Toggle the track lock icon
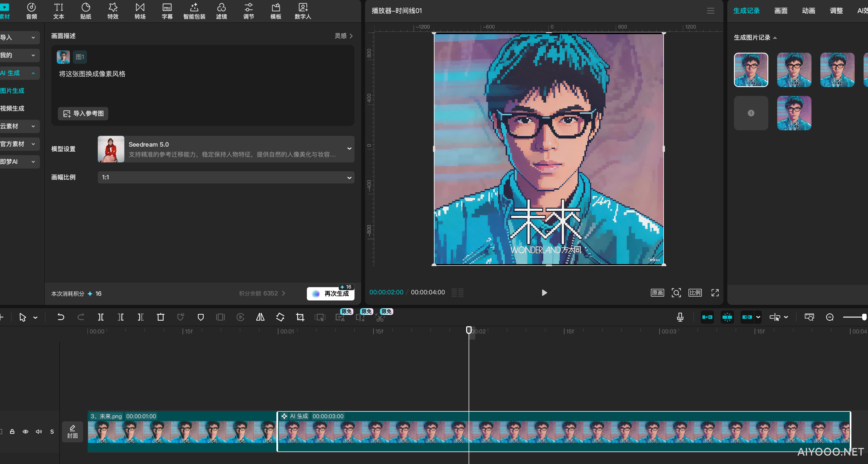Viewport: 868px width, 464px height. [x=12, y=432]
